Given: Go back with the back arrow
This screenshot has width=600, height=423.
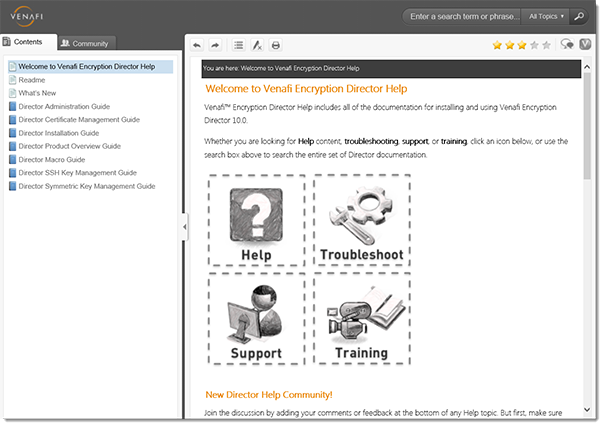Looking at the screenshot, I should 197,46.
